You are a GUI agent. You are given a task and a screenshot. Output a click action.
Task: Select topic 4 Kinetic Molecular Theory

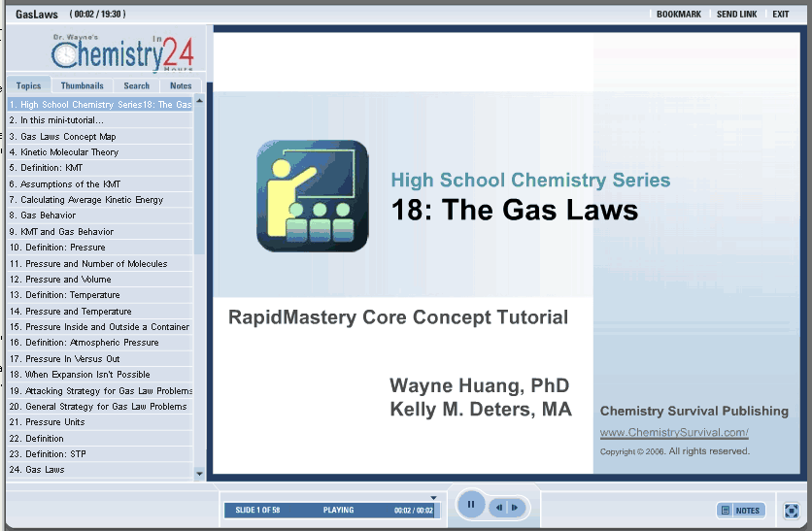pyautogui.click(x=70, y=152)
